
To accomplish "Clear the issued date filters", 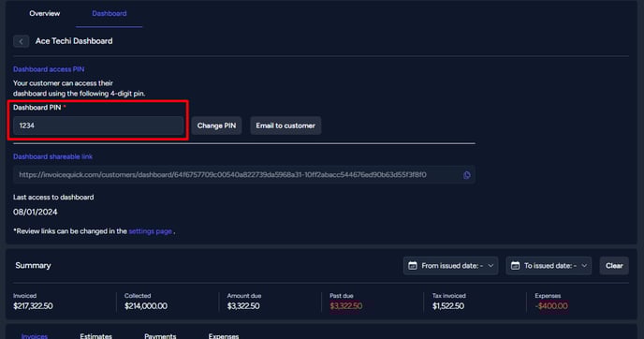I will [614, 266].
